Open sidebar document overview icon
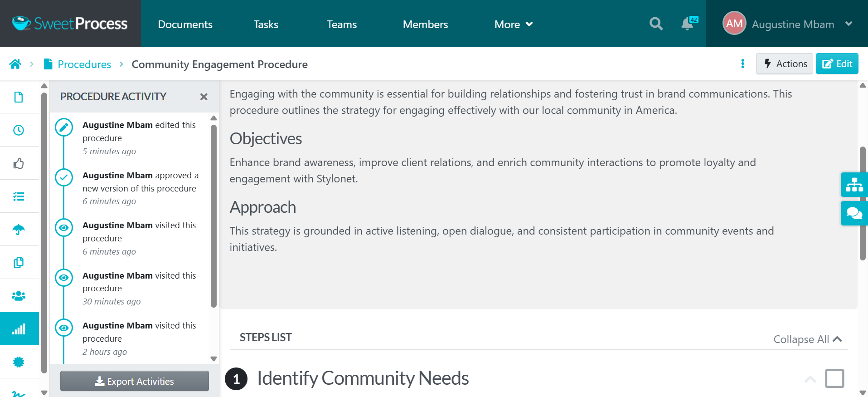Image resolution: width=868 pixels, height=397 pixels. 19,97
